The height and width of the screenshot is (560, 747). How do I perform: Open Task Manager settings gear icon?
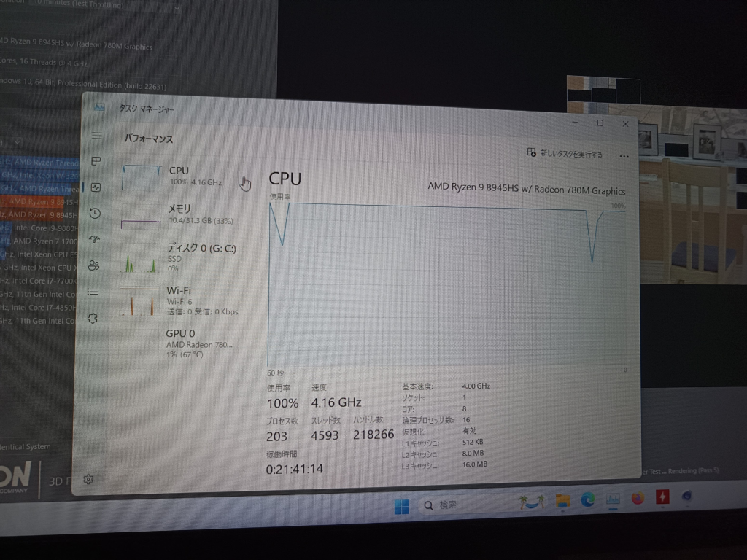pos(88,479)
